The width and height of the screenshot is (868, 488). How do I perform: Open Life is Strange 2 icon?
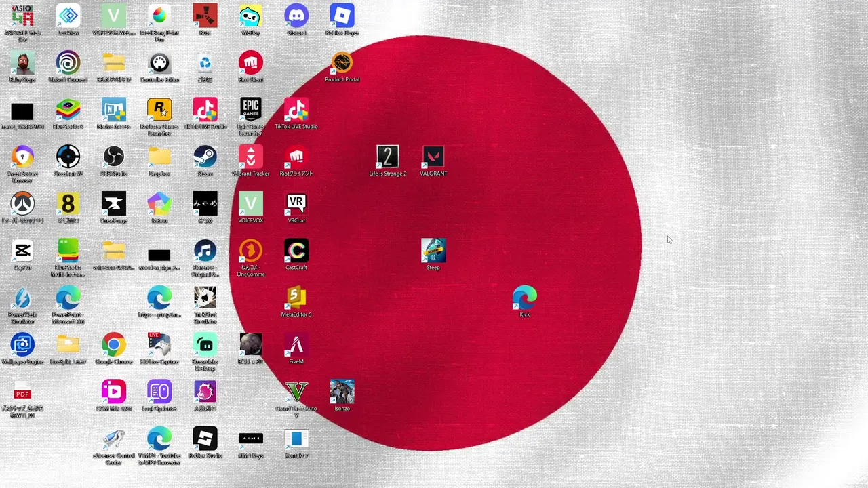(388, 157)
